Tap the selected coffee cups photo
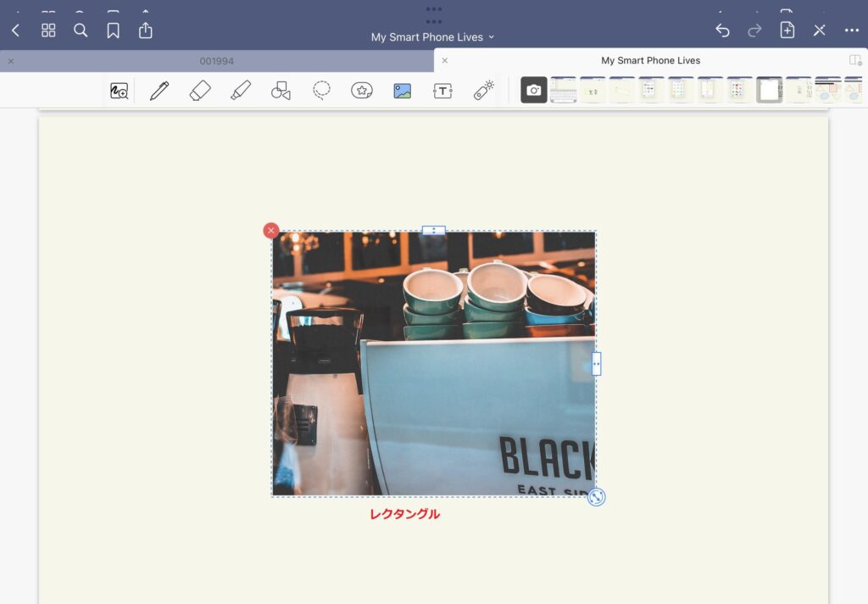The image size is (868, 604). coord(433,364)
